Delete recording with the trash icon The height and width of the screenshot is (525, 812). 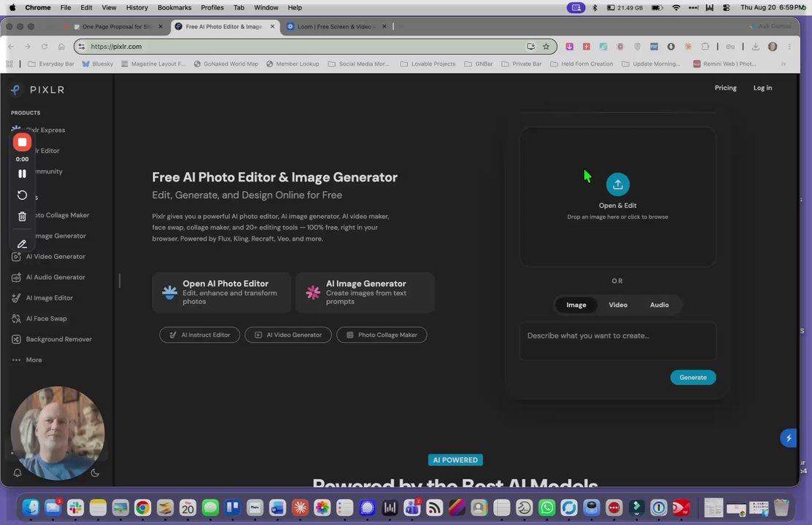point(22,217)
